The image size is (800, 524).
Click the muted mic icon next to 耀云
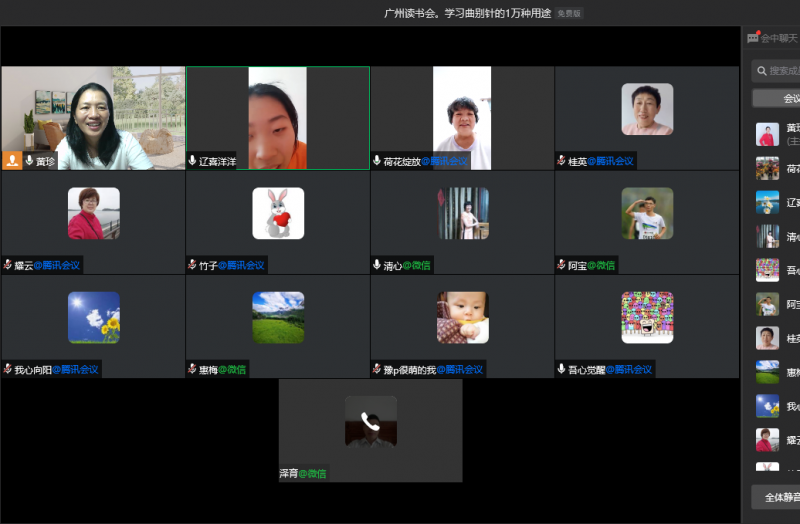point(8,265)
